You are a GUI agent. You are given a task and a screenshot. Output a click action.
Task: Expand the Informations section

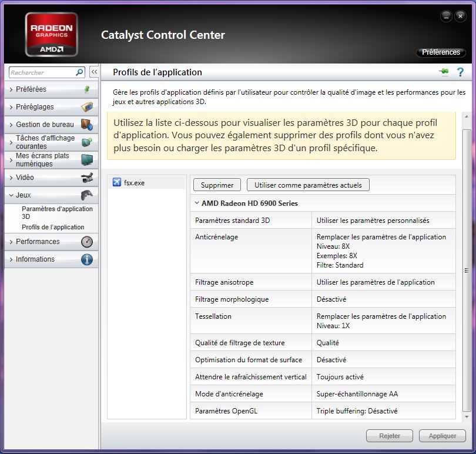pos(51,259)
